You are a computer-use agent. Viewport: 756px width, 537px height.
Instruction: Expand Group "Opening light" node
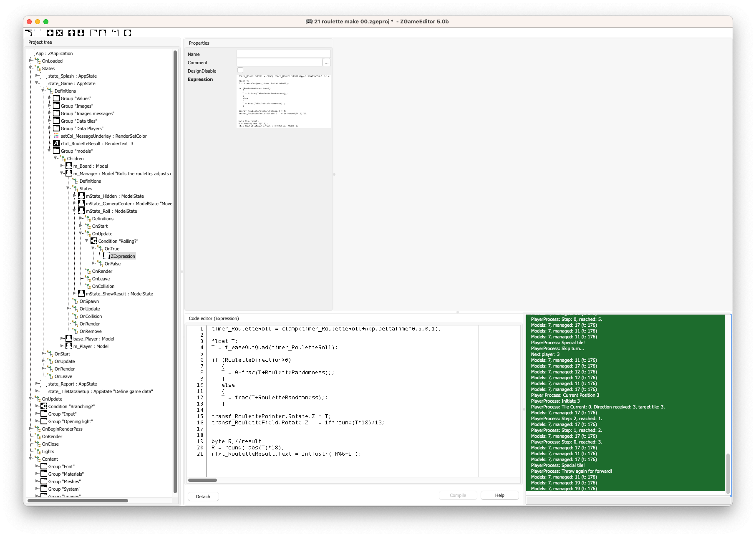37,421
